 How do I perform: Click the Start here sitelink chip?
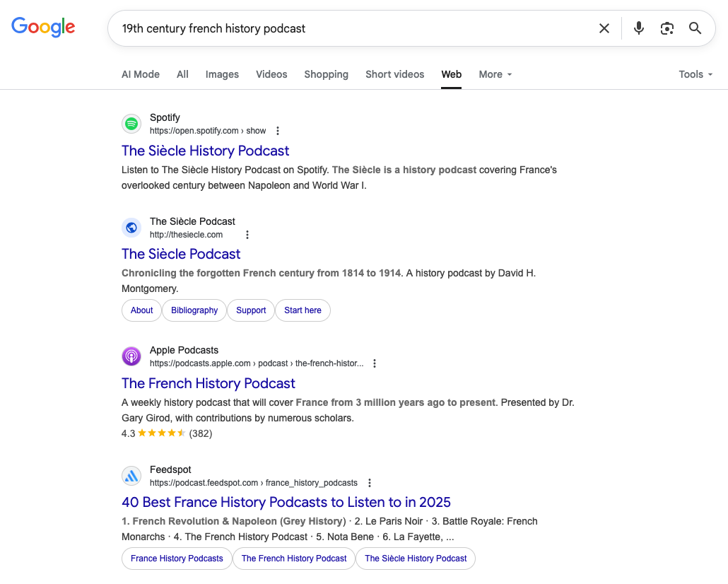tap(303, 310)
